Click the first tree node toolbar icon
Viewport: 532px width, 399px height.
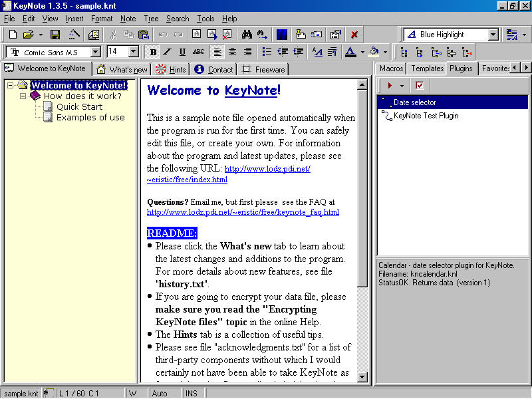[404, 53]
